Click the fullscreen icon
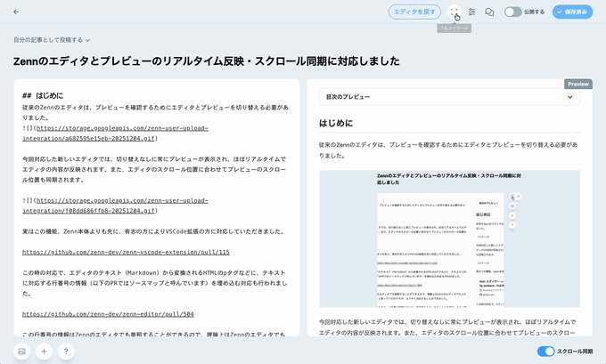The width and height of the screenshot is (606, 364). [x=454, y=12]
